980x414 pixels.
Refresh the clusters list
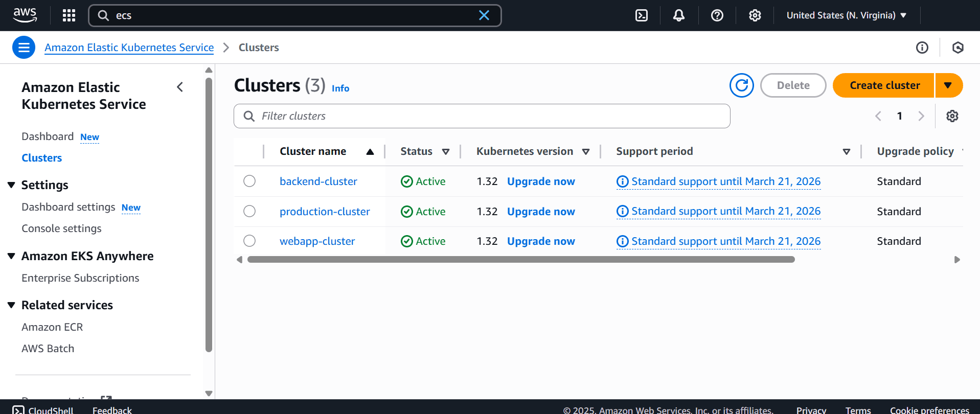click(742, 85)
